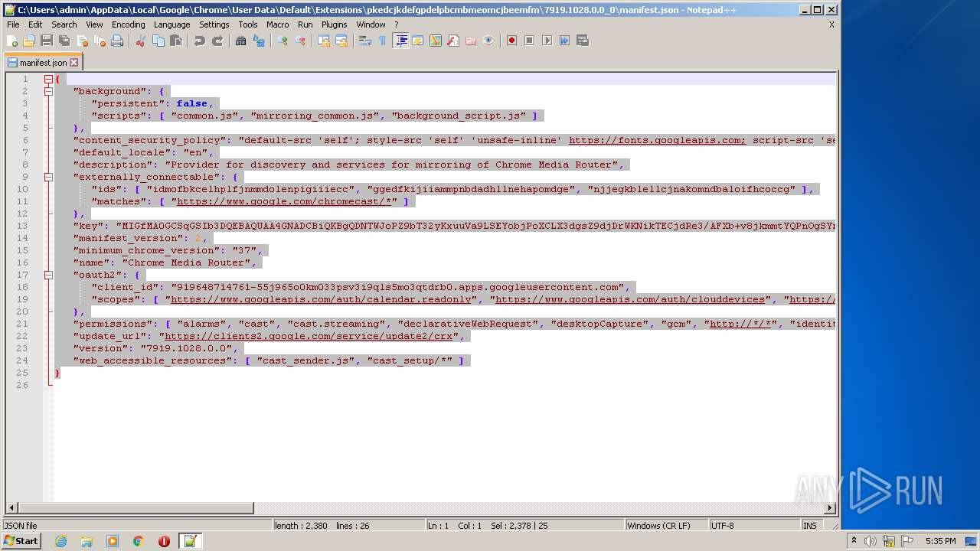The height and width of the screenshot is (551, 980).
Task: Click the line 13 number in the margin
Action: tap(23, 226)
